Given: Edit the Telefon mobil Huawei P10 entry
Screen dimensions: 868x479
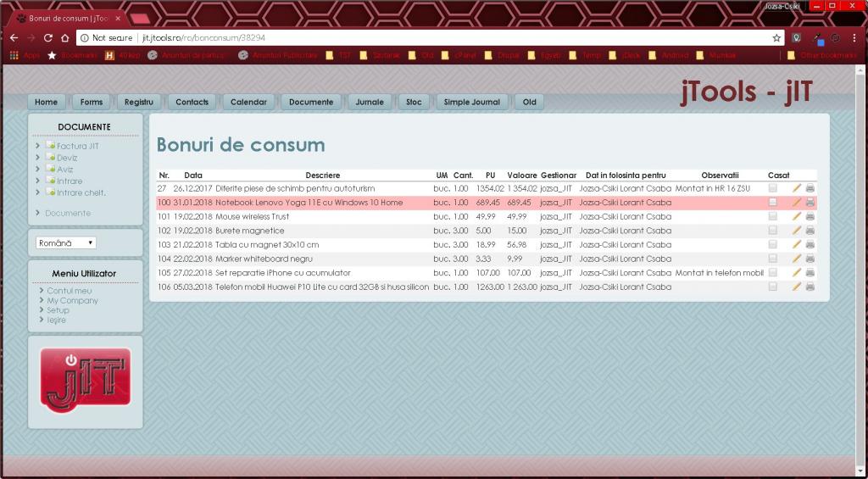Looking at the screenshot, I should [x=797, y=287].
